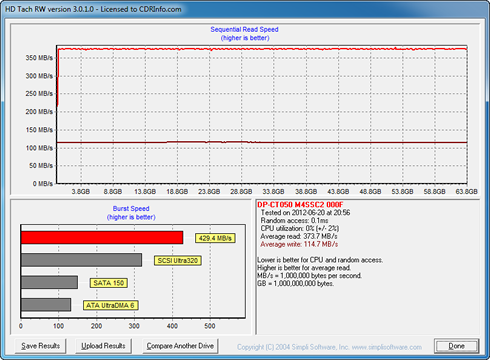
Task: Click the red sequential read line
Action: coord(262,49)
